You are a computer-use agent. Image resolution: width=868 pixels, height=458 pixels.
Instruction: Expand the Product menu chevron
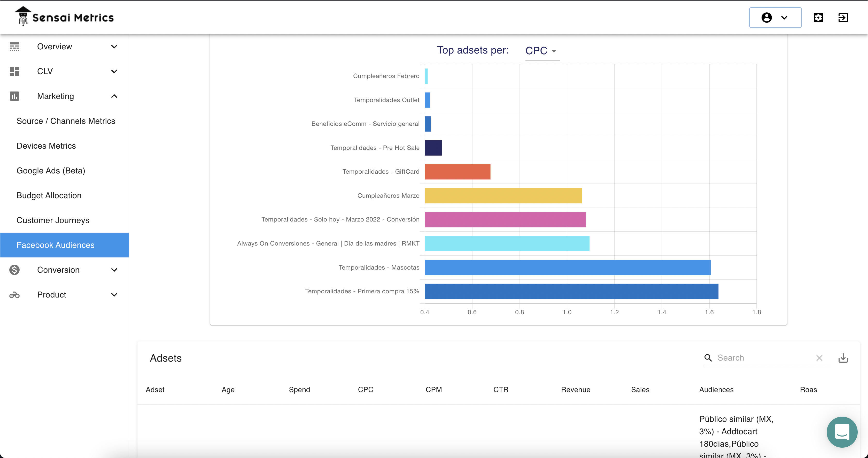pyautogui.click(x=114, y=295)
